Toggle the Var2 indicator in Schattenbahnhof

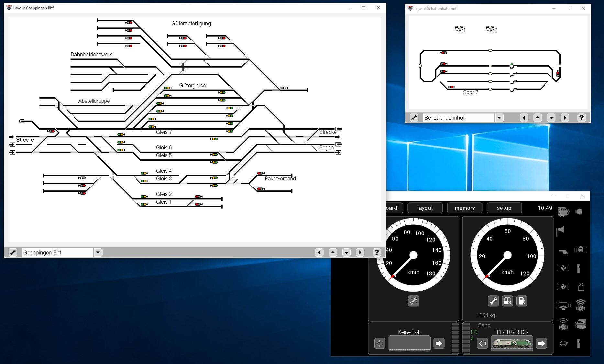[490, 27]
